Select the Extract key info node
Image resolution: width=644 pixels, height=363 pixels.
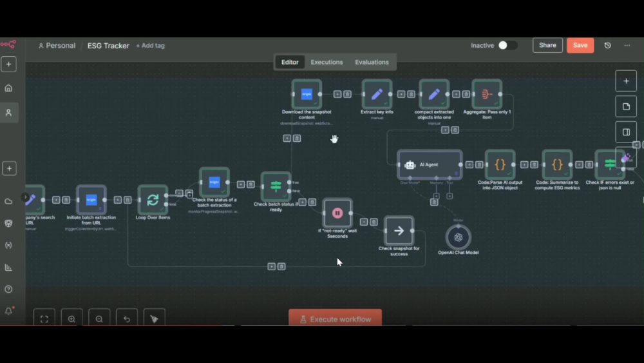pos(377,94)
